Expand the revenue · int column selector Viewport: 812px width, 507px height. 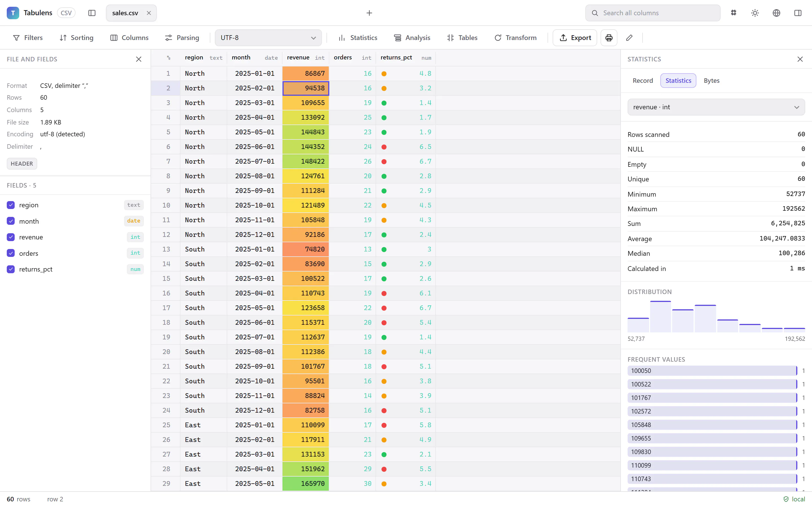point(716,107)
